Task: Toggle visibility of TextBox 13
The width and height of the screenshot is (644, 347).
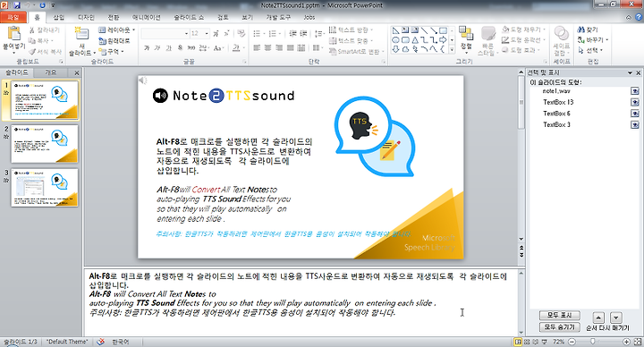Action: pos(634,102)
